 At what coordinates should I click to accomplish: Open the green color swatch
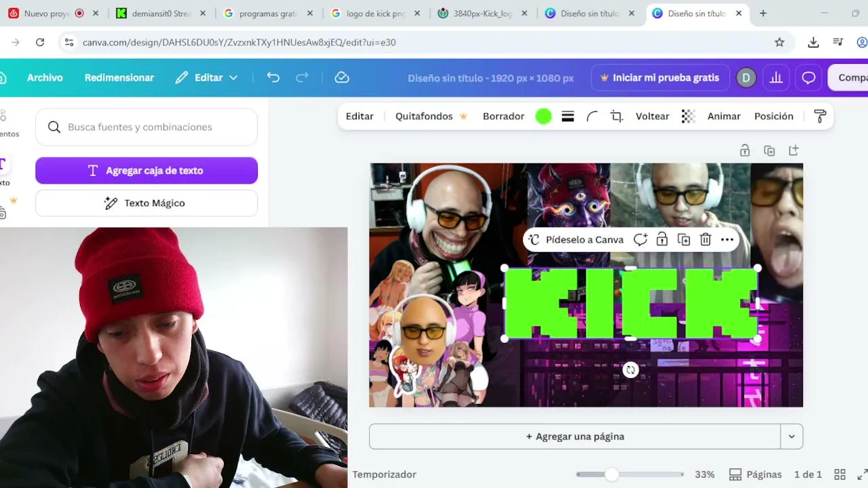click(x=543, y=117)
